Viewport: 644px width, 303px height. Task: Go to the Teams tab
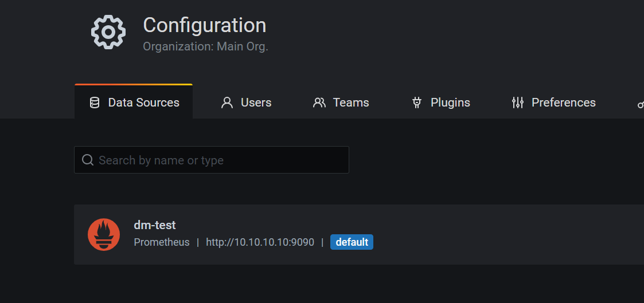click(x=341, y=102)
